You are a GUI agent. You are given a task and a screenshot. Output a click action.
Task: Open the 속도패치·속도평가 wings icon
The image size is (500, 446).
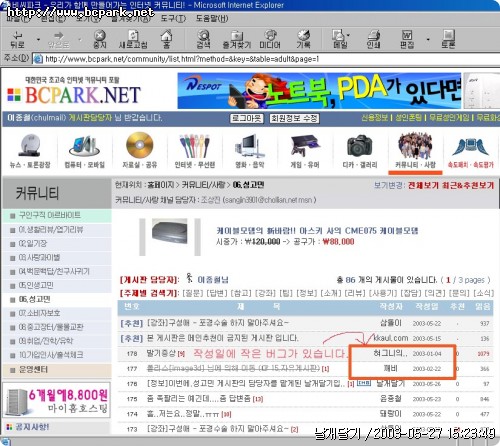(470, 147)
